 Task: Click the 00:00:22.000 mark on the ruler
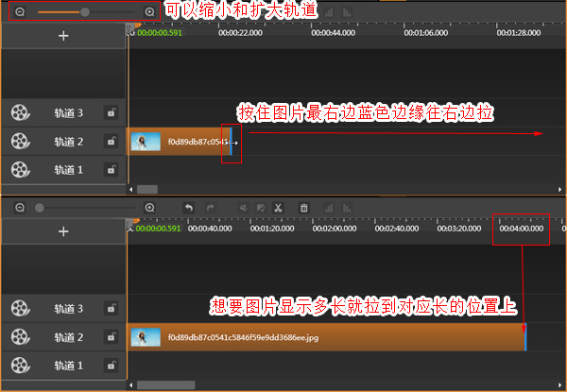pyautogui.click(x=240, y=33)
